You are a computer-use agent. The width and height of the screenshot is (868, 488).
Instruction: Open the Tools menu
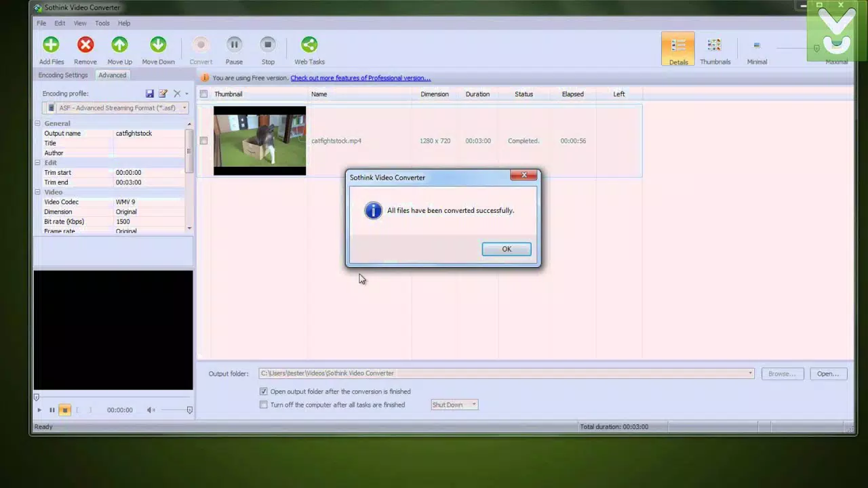tap(102, 23)
